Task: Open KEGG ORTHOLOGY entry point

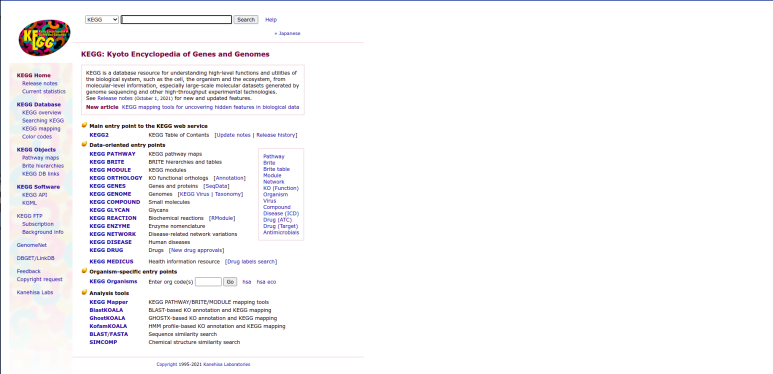Action: (x=116, y=178)
